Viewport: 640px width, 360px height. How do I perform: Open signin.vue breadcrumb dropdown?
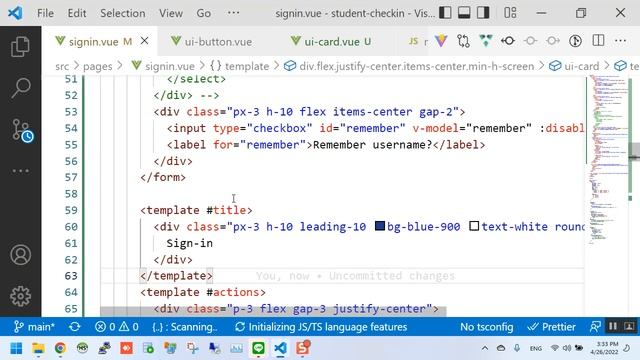(163, 66)
